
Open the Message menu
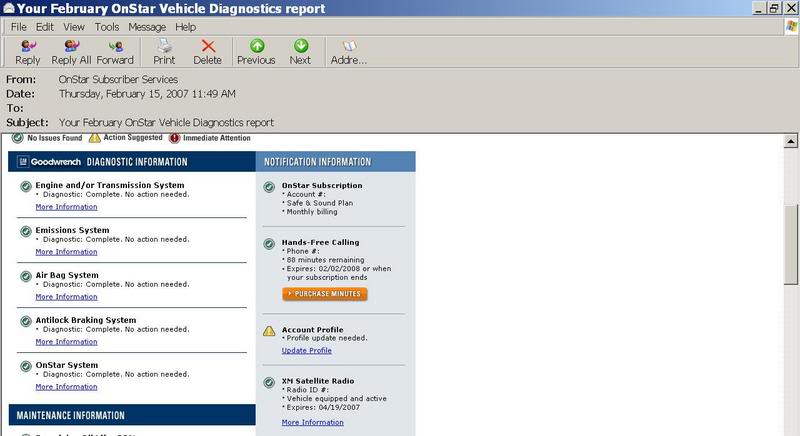coord(147,27)
